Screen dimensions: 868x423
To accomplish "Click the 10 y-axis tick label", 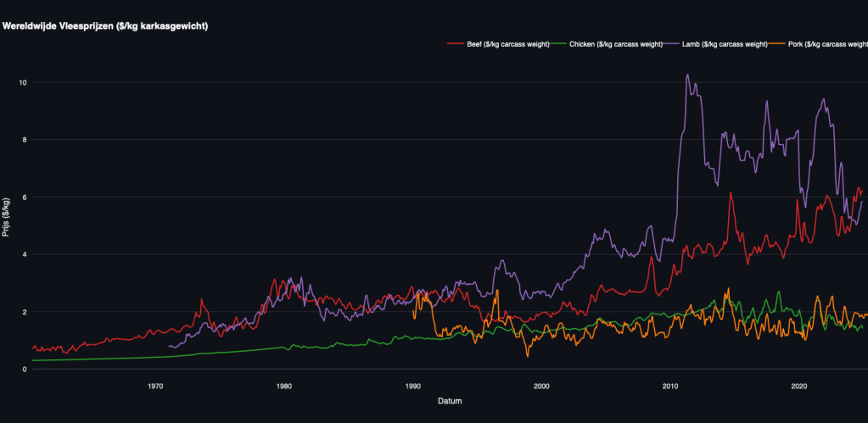I will (x=22, y=82).
